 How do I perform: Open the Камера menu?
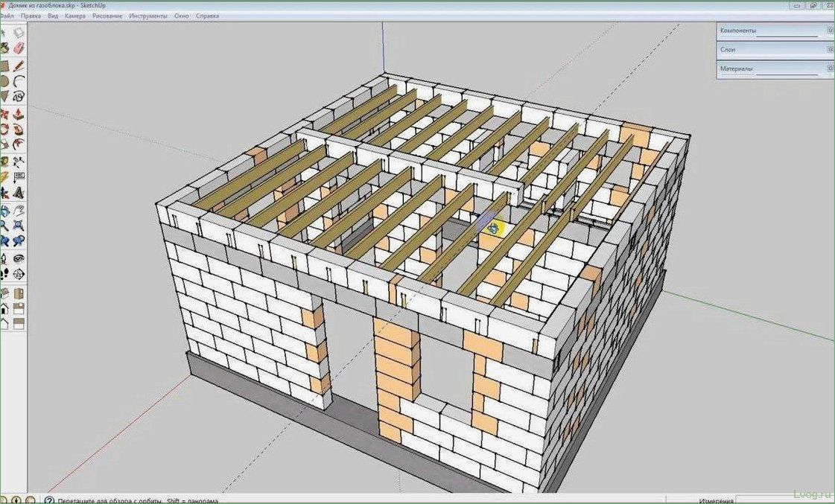tap(74, 15)
